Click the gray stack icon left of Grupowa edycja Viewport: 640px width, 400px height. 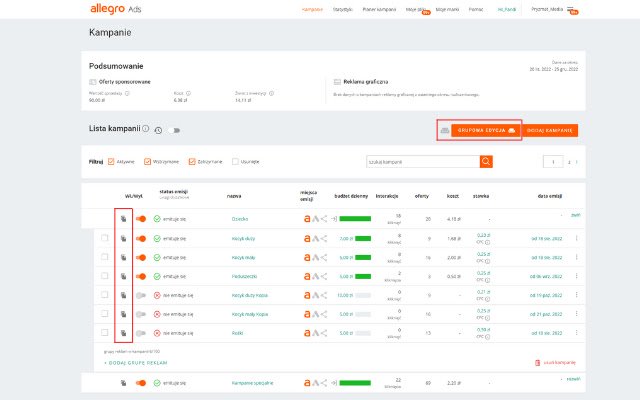coord(444,131)
